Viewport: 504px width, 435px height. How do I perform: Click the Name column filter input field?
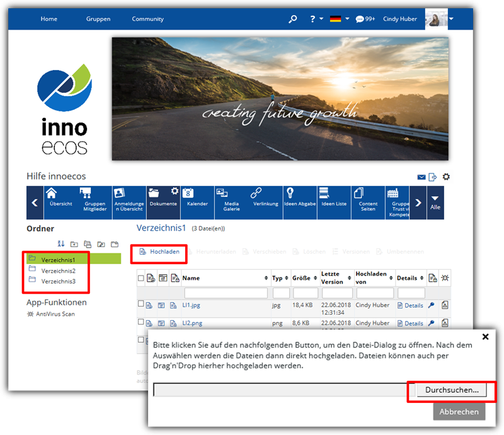[226, 293]
